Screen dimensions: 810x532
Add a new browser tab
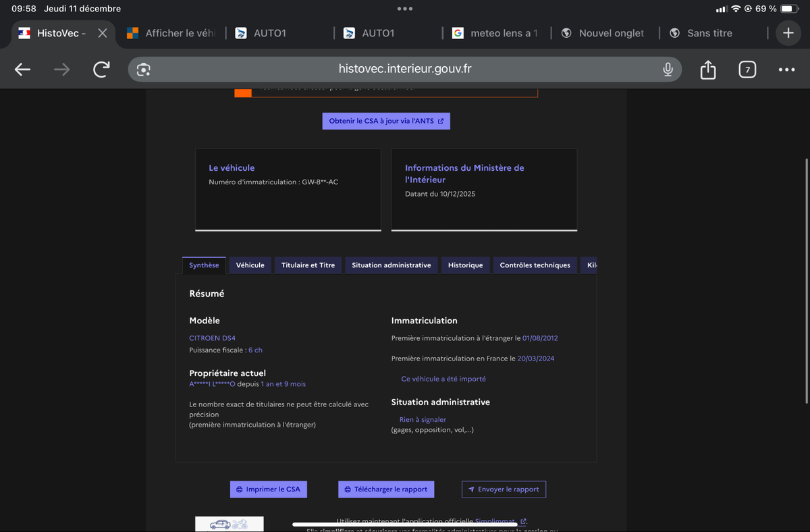tap(788, 33)
